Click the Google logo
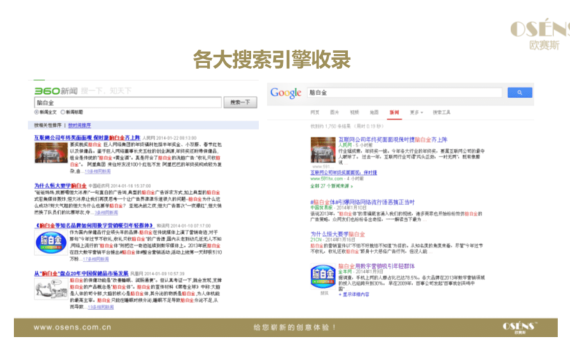This screenshot has height=360, width=570. pos(286,93)
